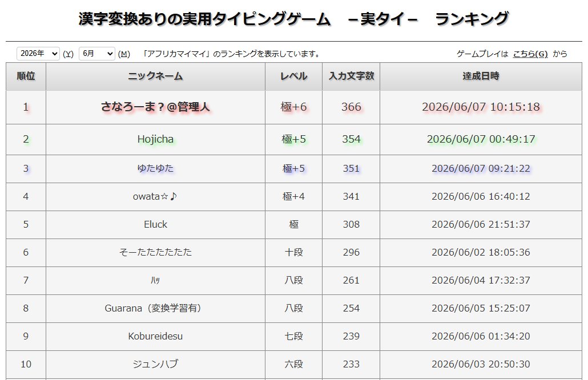Image resolution: width=588 pixels, height=380 pixels.
Task: Select nickname Hojicha
Action: click(155, 139)
